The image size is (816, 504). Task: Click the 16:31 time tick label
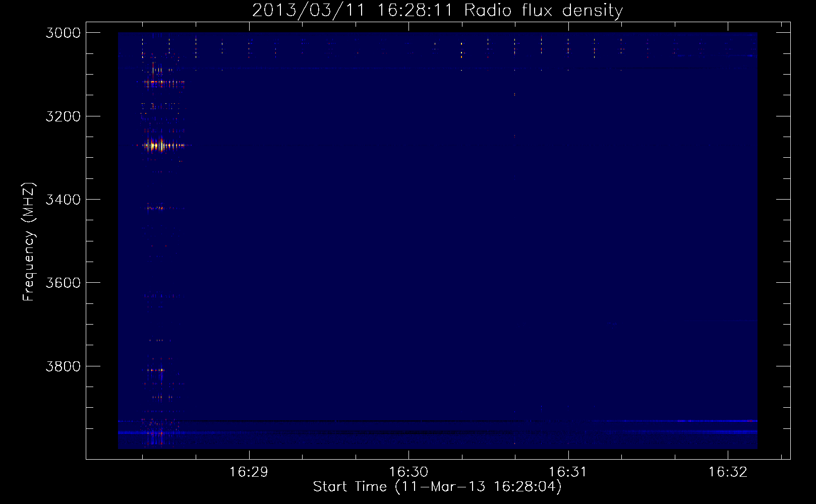pos(568,472)
